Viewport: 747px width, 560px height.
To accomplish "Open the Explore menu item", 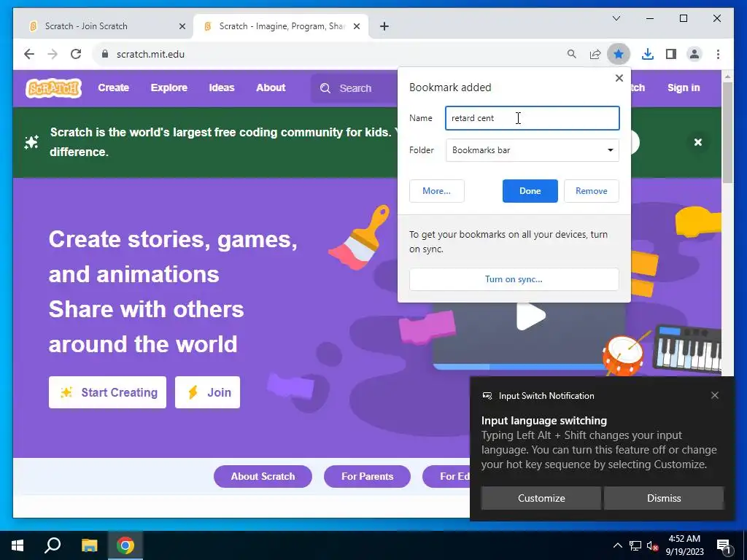I will pyautogui.click(x=169, y=87).
